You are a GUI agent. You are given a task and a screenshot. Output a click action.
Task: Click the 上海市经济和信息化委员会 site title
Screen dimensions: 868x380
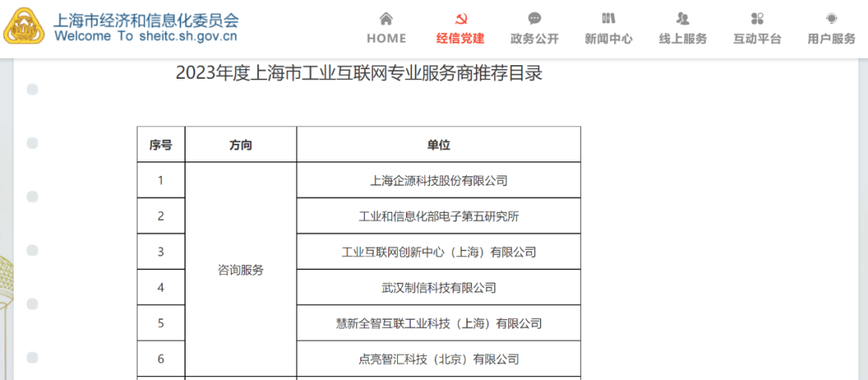point(146,20)
